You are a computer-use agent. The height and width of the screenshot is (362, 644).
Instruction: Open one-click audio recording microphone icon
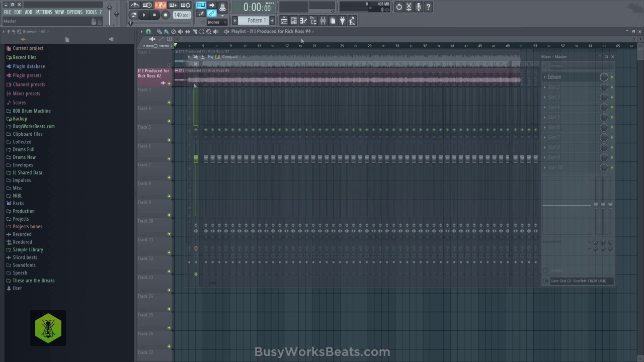[x=418, y=7]
